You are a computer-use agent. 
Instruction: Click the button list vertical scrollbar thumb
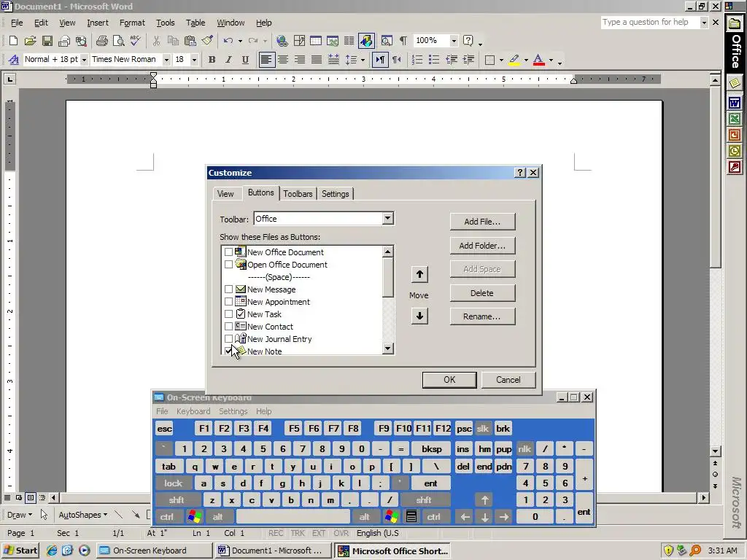(x=388, y=277)
